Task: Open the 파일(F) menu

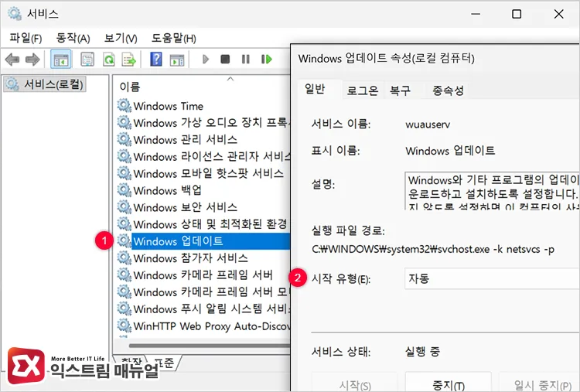Action: coord(26,38)
